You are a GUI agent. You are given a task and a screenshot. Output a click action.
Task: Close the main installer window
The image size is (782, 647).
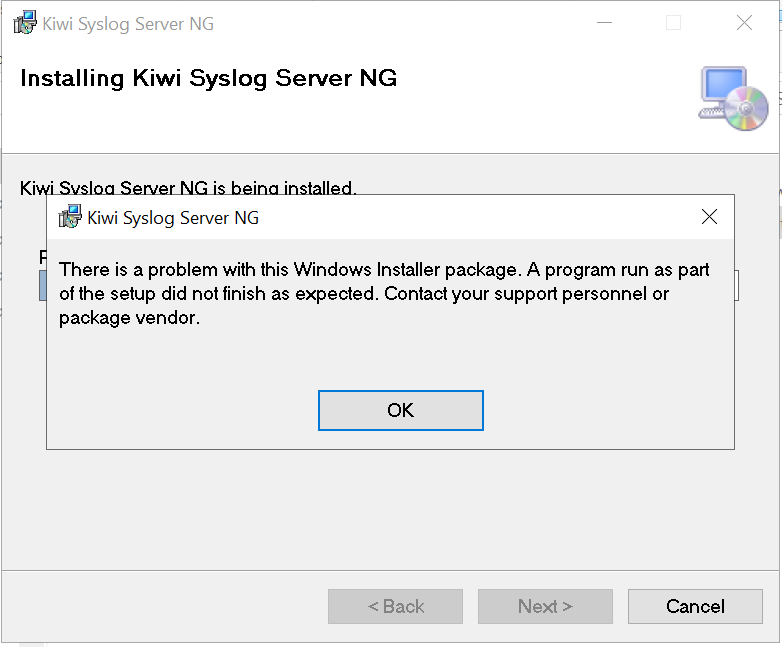click(744, 23)
